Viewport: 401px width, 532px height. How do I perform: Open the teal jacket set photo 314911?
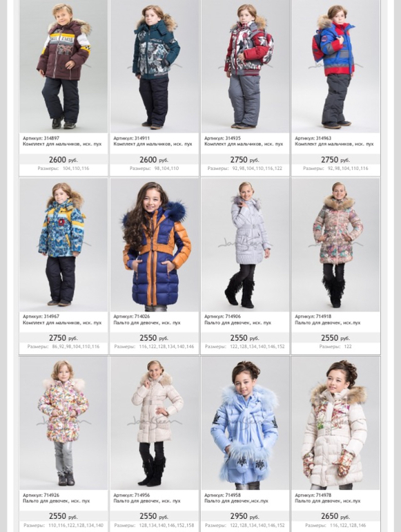154,66
